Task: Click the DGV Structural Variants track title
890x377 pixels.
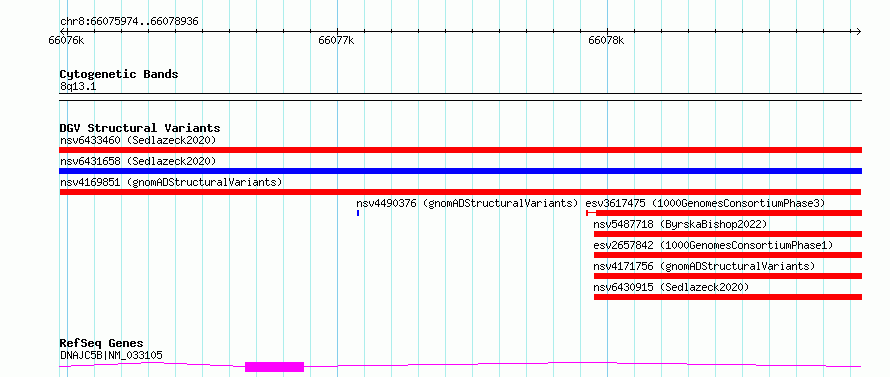Action: click(x=140, y=128)
